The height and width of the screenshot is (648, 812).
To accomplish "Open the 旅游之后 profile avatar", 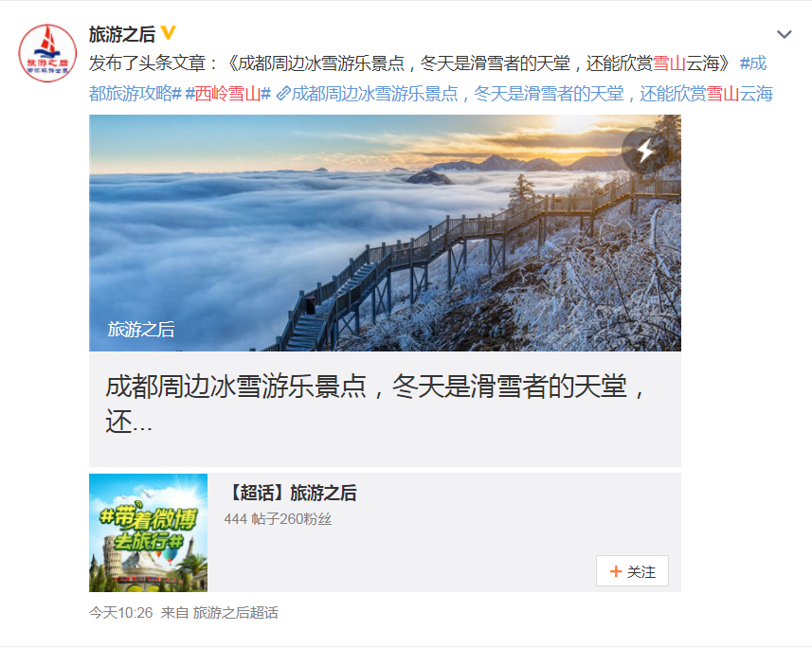I will pos(47,53).
